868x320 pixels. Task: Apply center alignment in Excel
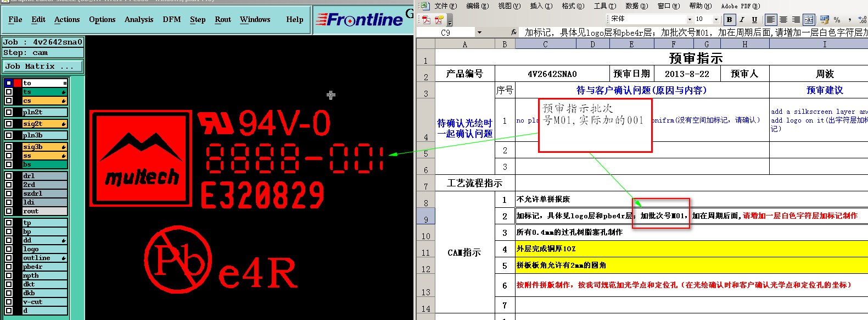point(783,20)
